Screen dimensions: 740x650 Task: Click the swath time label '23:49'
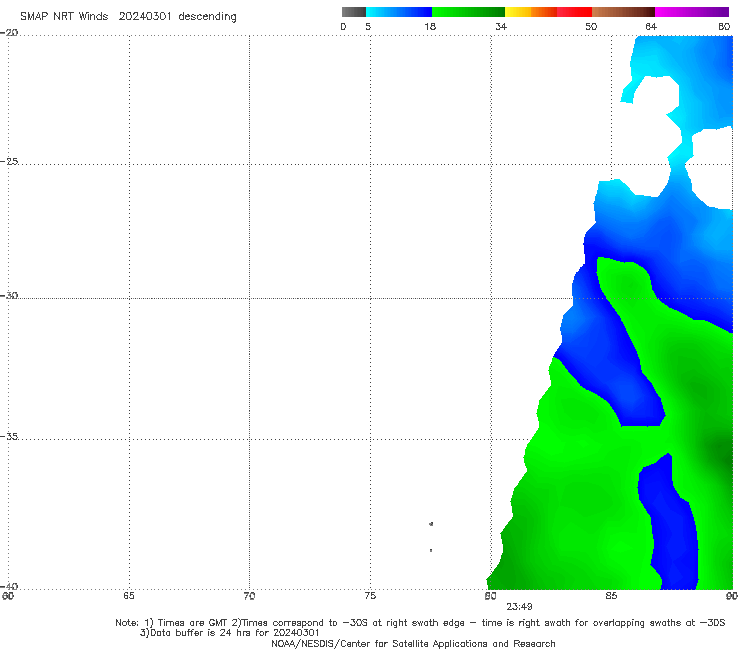(x=520, y=607)
